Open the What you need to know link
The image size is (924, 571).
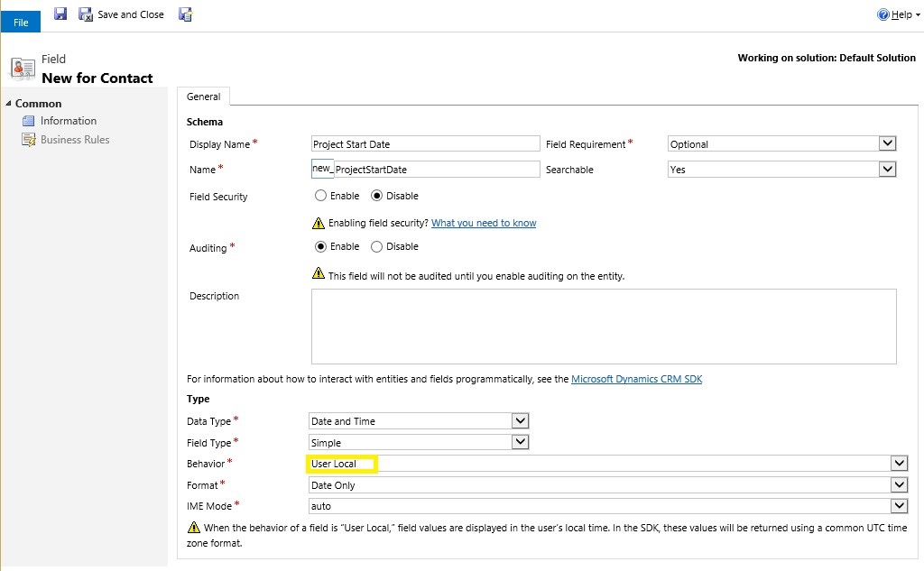point(484,223)
